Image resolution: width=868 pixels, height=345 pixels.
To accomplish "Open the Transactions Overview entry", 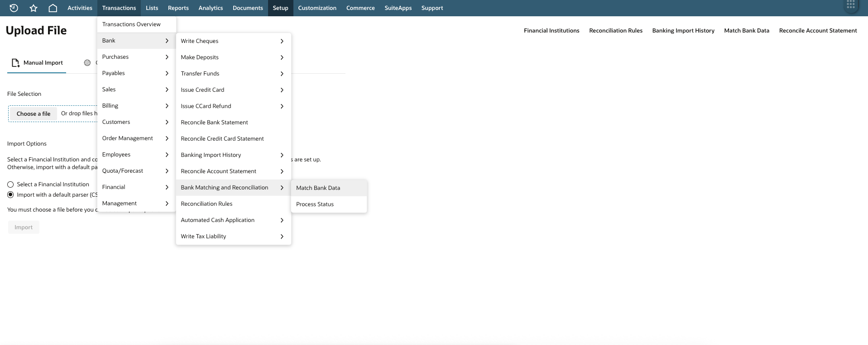I will point(136,24).
